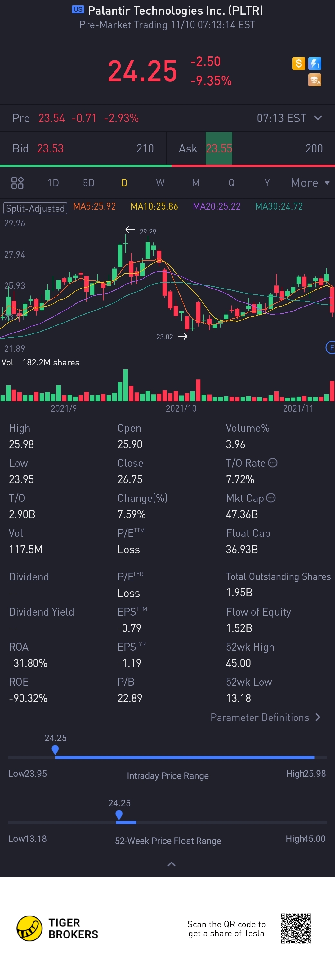The image size is (335, 980).
Task: Tap the orange dollar sign icon
Action: 298,63
